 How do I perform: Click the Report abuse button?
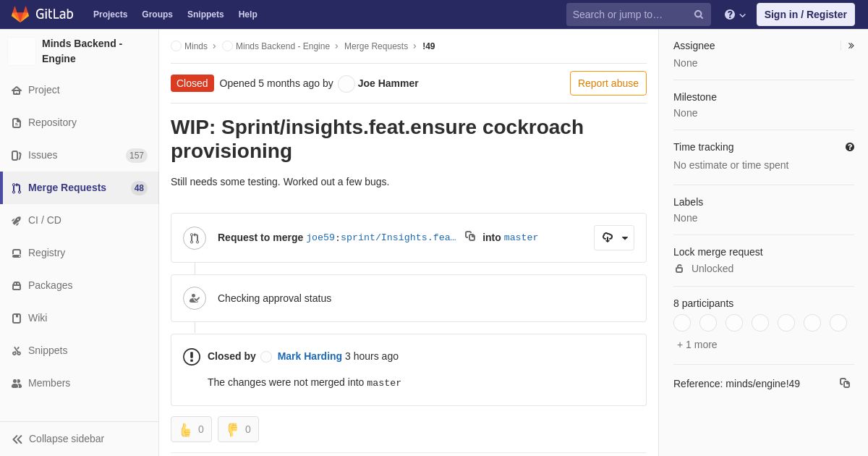(608, 83)
